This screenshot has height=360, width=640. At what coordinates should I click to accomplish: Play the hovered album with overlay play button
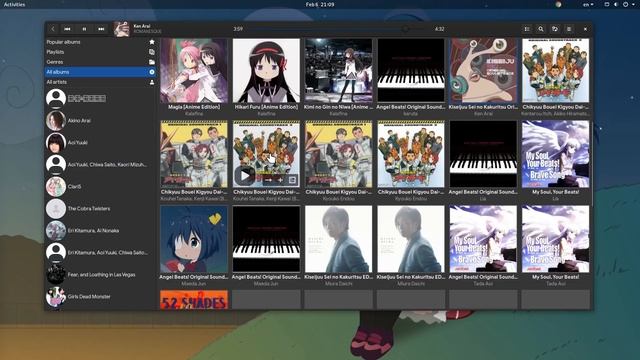[244, 176]
